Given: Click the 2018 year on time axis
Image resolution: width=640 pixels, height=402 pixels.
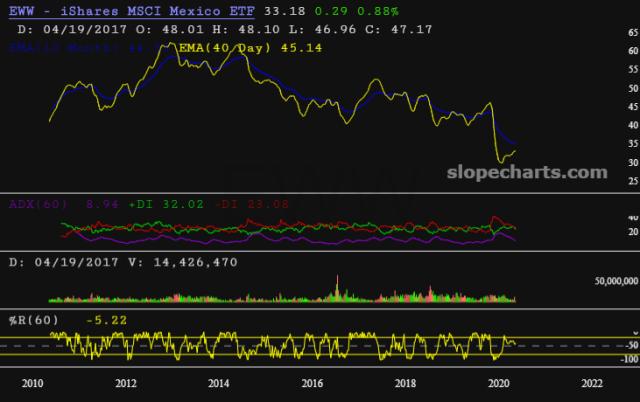Looking at the screenshot, I should 405,383.
